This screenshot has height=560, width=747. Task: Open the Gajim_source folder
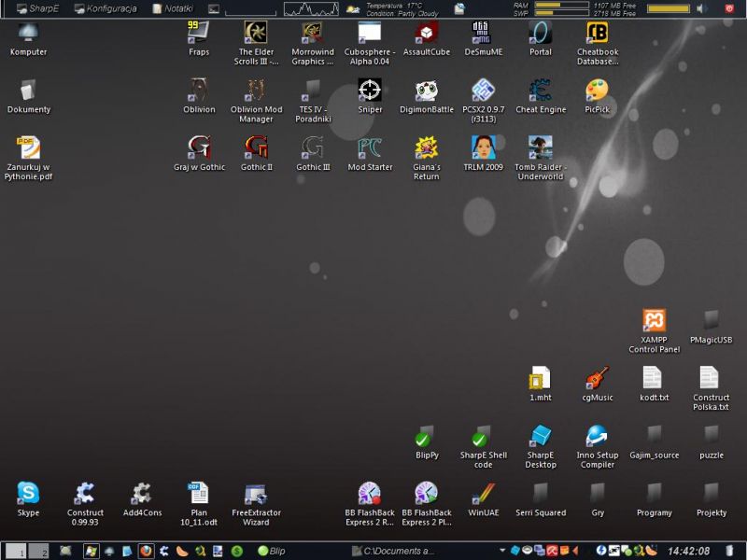655,441
